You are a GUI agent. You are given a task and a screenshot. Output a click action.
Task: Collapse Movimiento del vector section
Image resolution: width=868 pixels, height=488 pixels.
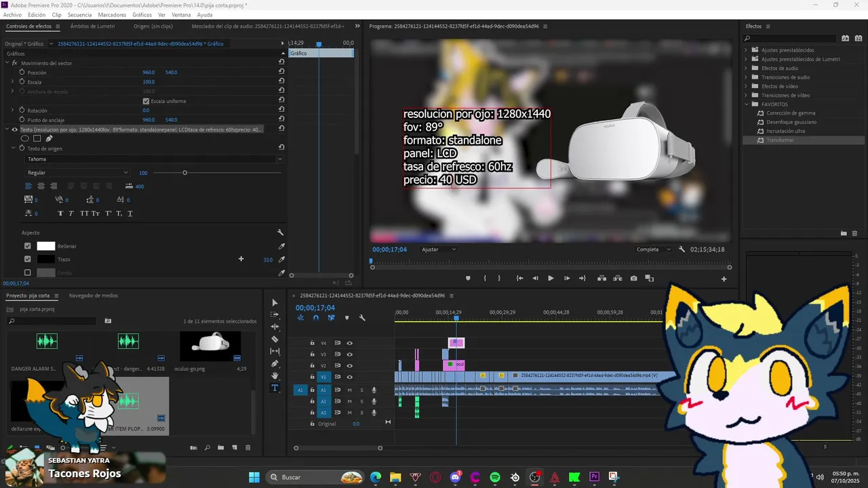[x=7, y=63]
